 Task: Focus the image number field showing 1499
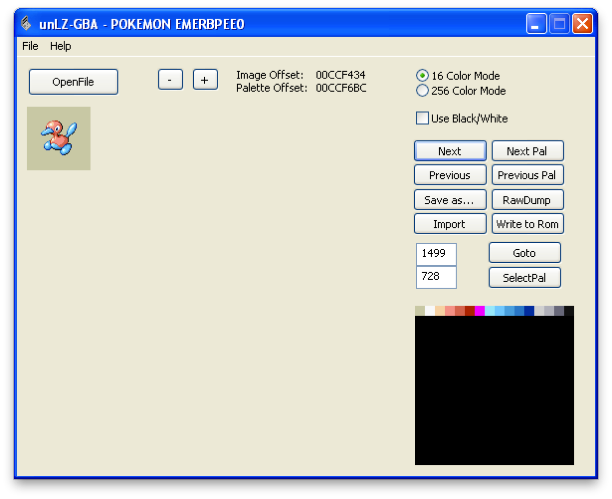click(x=436, y=254)
